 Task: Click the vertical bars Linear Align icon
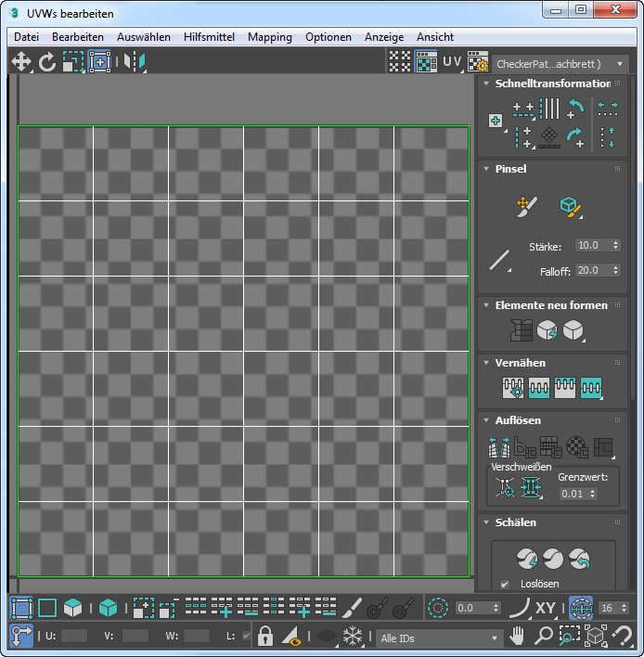549,109
